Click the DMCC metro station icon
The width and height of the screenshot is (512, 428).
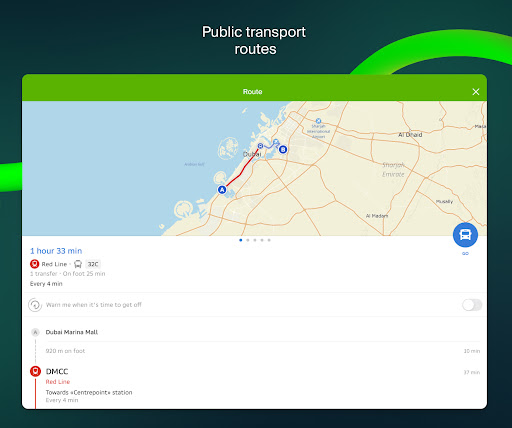[x=35, y=371]
